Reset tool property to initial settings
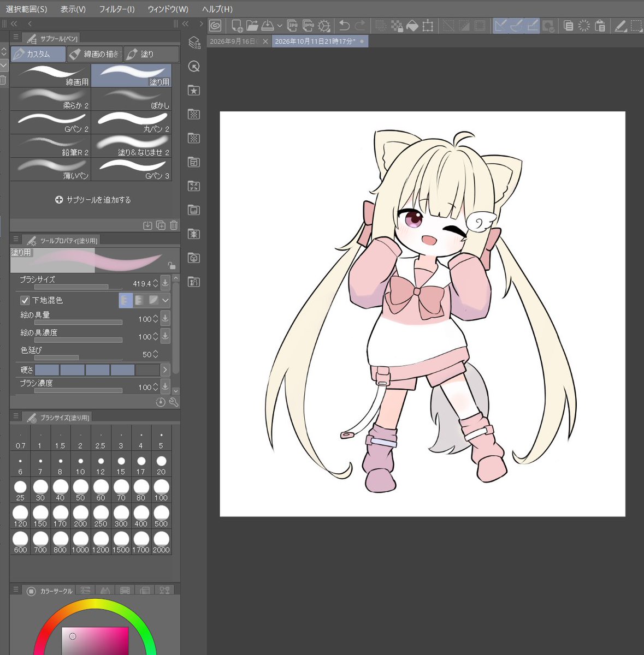644x655 pixels. 161,402
